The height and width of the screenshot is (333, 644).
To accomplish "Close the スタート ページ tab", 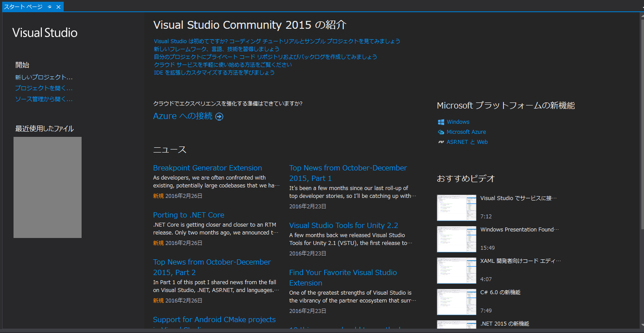I will tap(58, 7).
